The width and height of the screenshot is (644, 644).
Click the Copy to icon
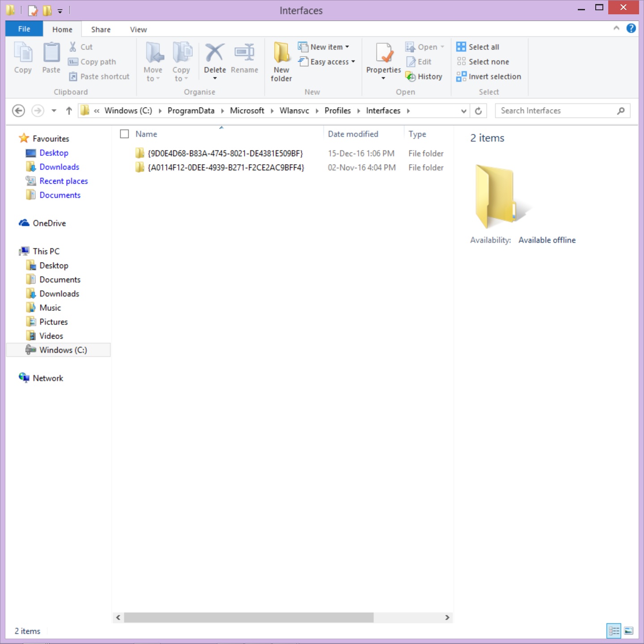(182, 53)
